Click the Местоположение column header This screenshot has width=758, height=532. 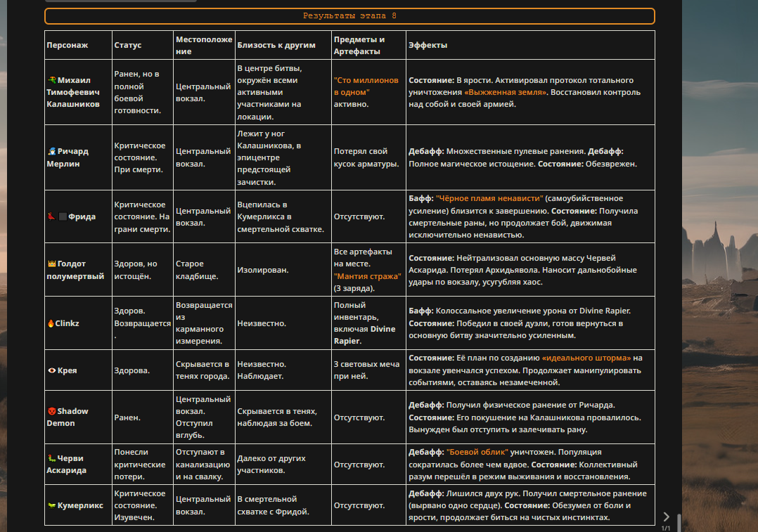point(204,45)
